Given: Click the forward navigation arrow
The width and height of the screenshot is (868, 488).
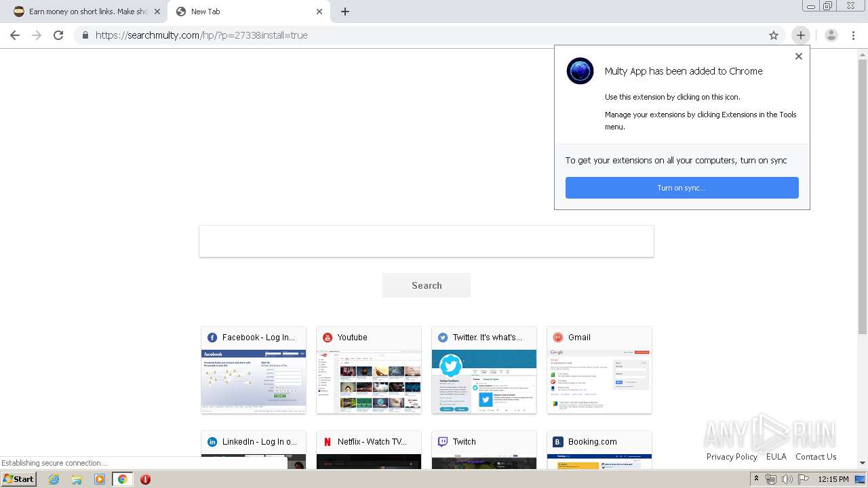Looking at the screenshot, I should (37, 35).
